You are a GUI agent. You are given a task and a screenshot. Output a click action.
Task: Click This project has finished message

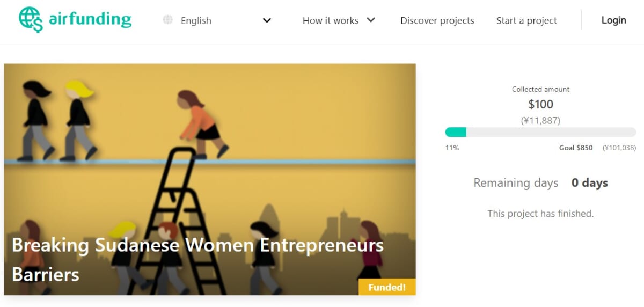540,214
